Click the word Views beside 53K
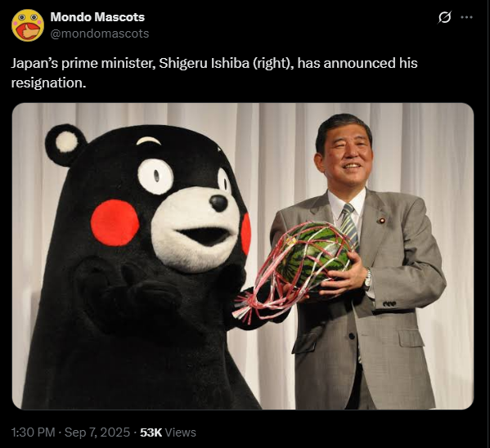 [x=180, y=432]
